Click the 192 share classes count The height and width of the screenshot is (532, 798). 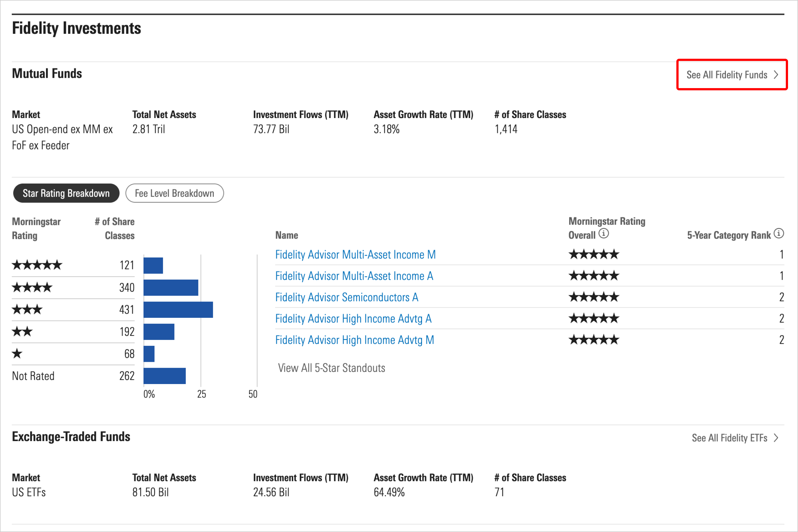[x=127, y=331]
